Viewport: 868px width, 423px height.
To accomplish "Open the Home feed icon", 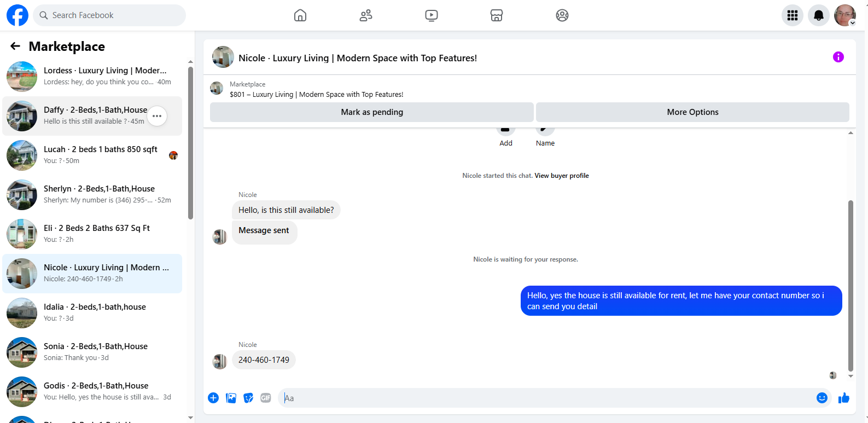I will click(x=300, y=15).
